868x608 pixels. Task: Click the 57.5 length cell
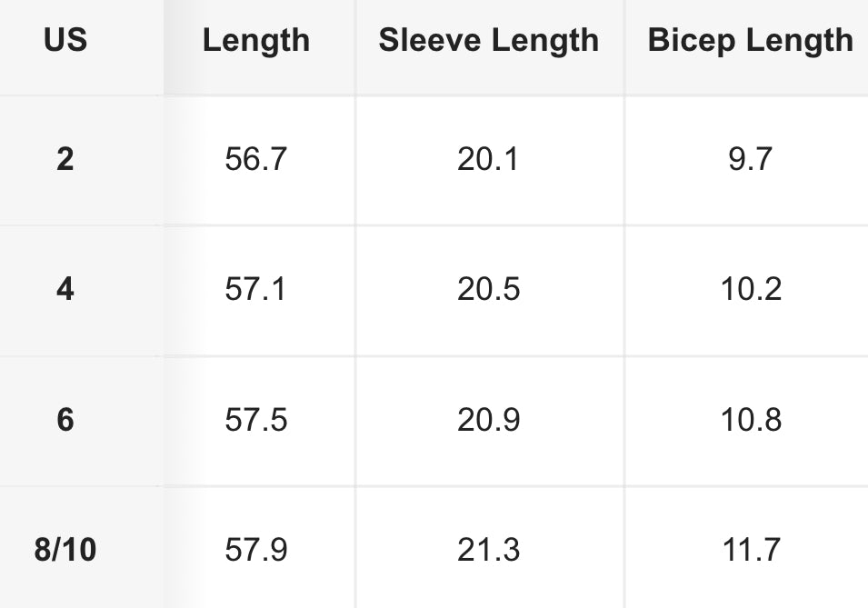pyautogui.click(x=256, y=420)
